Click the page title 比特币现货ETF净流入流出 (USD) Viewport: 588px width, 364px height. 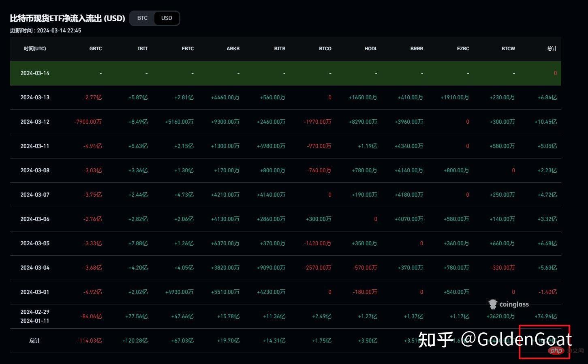(67, 19)
